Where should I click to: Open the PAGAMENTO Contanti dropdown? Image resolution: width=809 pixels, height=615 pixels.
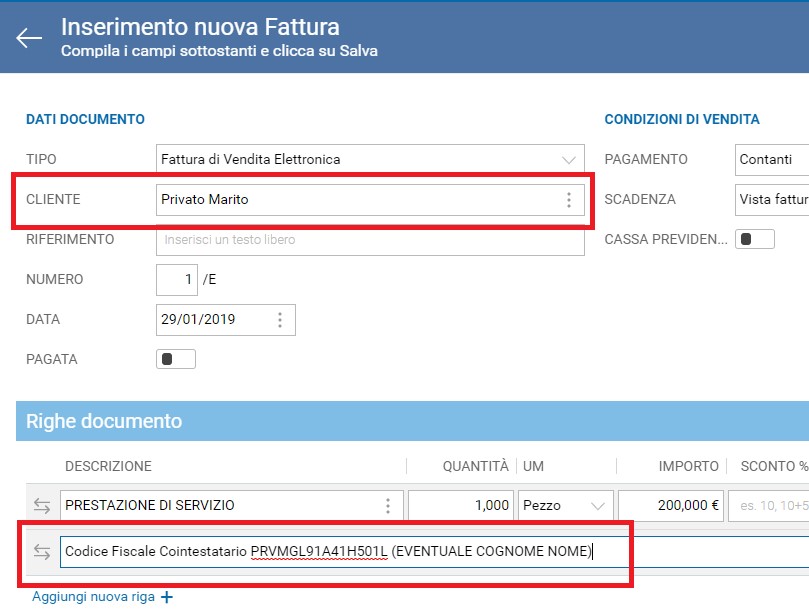point(772,159)
